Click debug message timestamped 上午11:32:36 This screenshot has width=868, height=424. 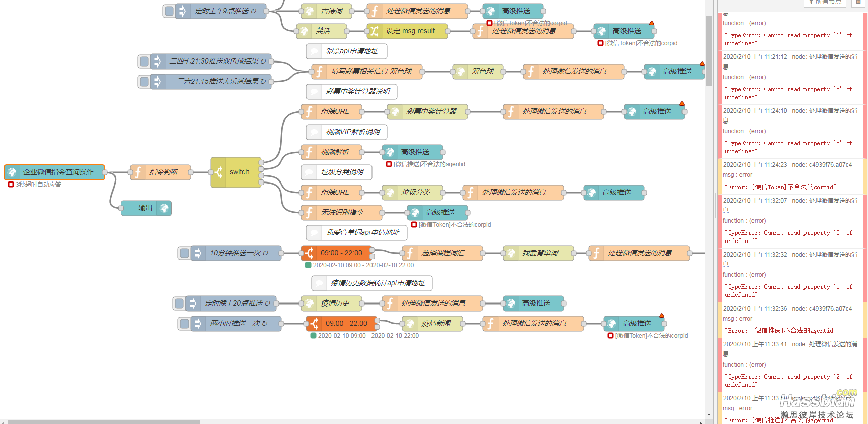pos(790,320)
